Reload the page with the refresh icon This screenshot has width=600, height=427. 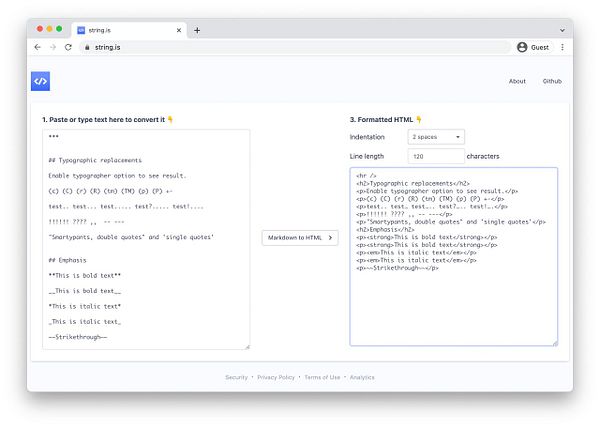(68, 47)
